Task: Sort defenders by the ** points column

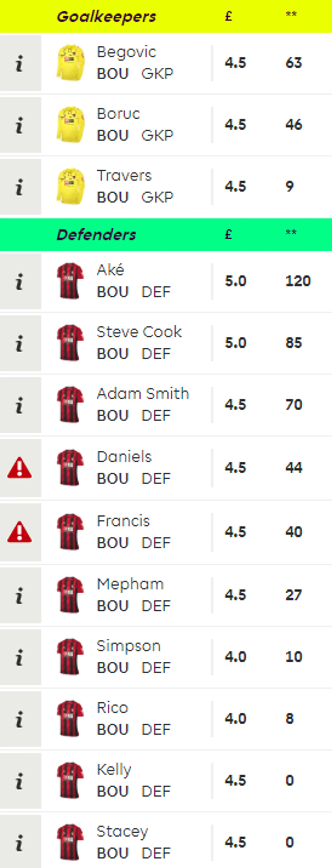Action: click(x=291, y=233)
